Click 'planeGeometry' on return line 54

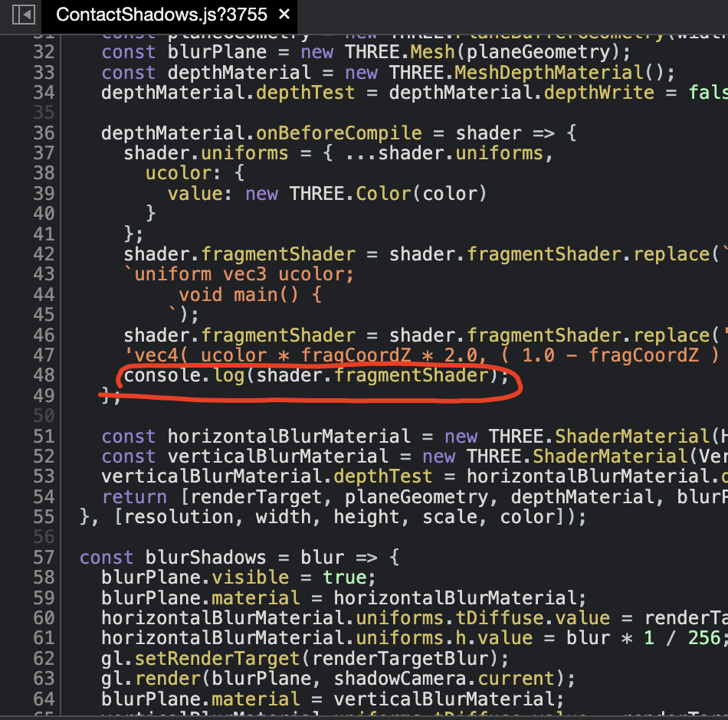point(416,496)
